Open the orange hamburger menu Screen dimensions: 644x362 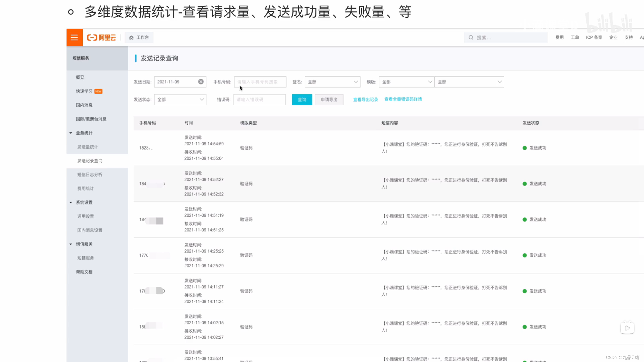(x=74, y=37)
